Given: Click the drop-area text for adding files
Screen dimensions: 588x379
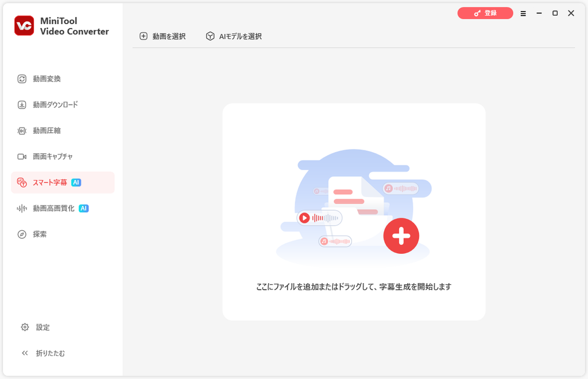Looking at the screenshot, I should [354, 287].
